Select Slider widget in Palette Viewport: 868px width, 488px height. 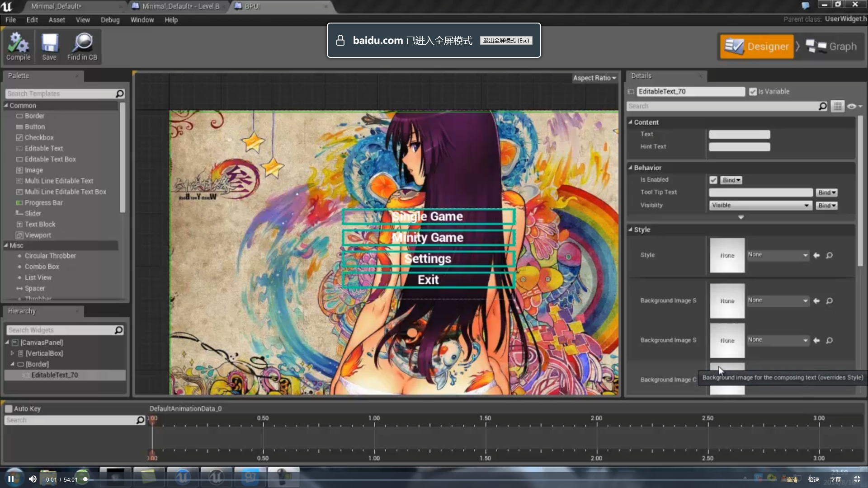(33, 214)
